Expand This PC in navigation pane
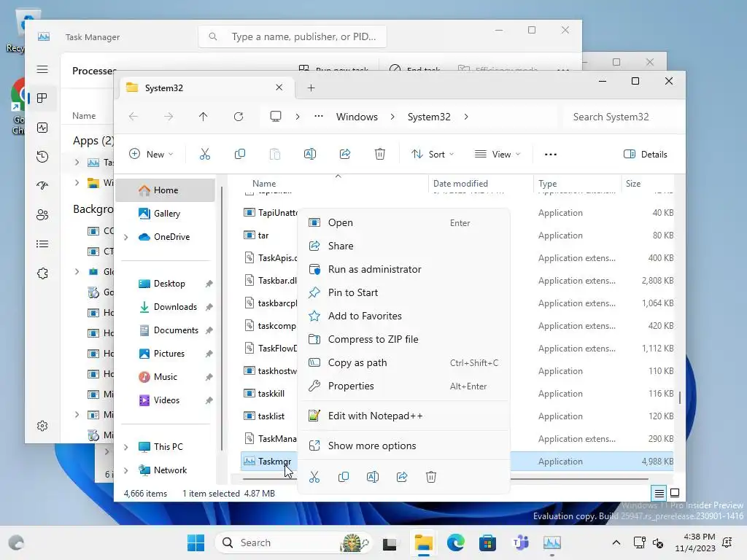This screenshot has width=747, height=560. [126, 447]
